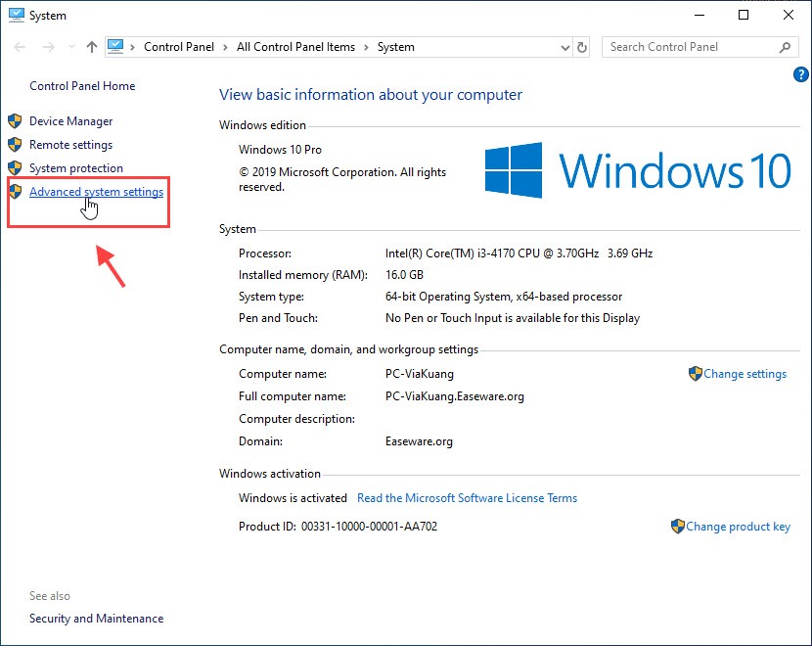Click the Windows 10 logo
The image size is (812, 646).
pyautogui.click(x=638, y=170)
